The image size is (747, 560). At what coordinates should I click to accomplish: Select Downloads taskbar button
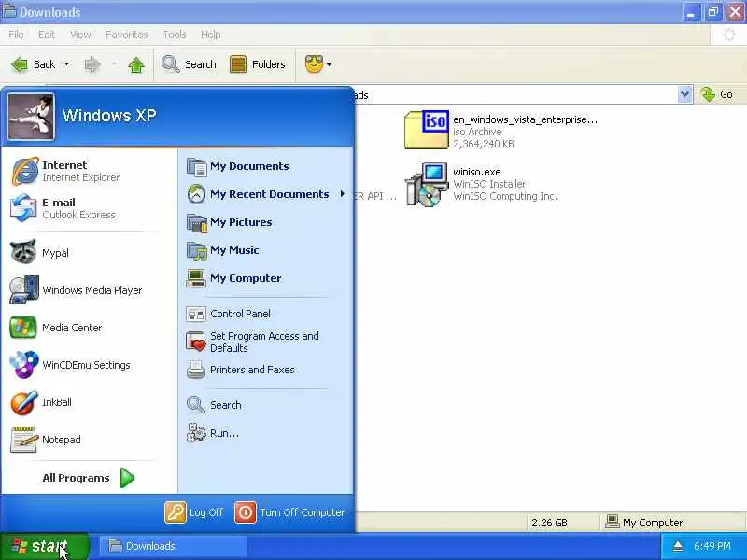click(x=174, y=546)
